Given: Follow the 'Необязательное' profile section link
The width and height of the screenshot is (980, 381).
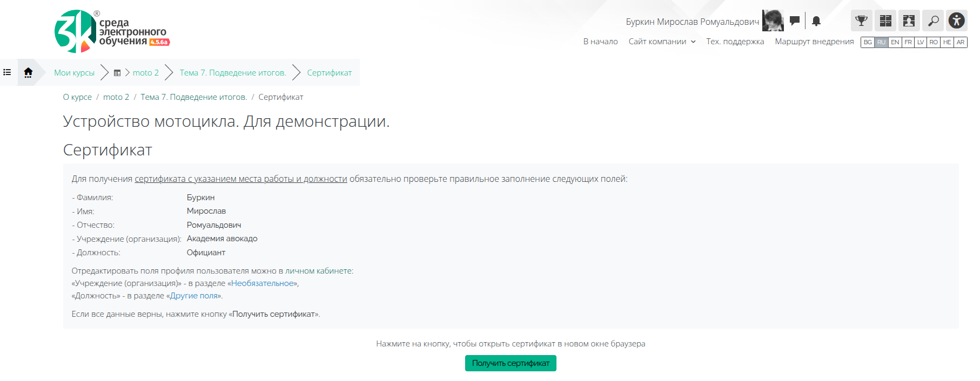Looking at the screenshot, I should tap(263, 283).
